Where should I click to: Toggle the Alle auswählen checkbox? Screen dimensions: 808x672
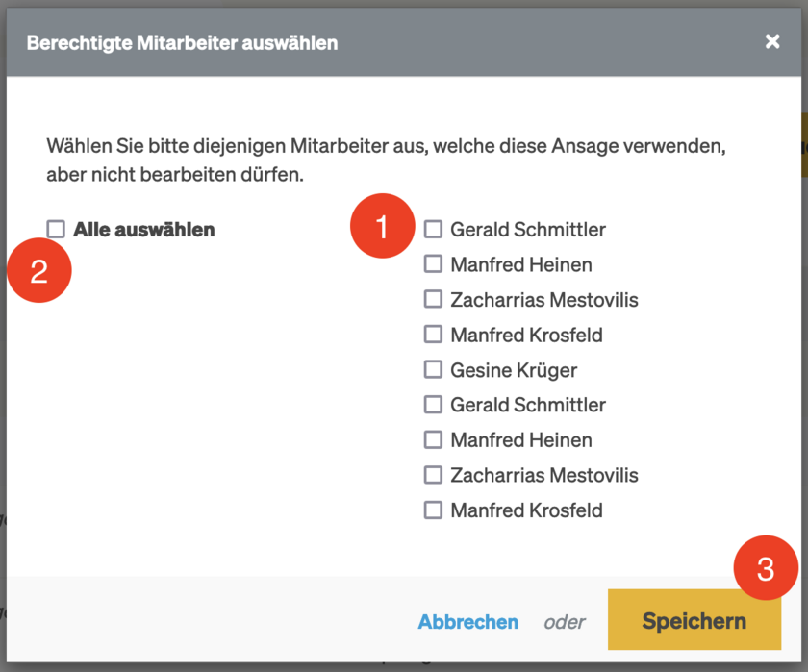coord(57,229)
